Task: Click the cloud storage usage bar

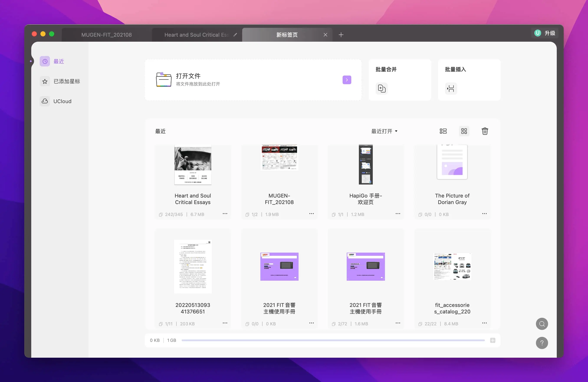Action: tap(333, 340)
